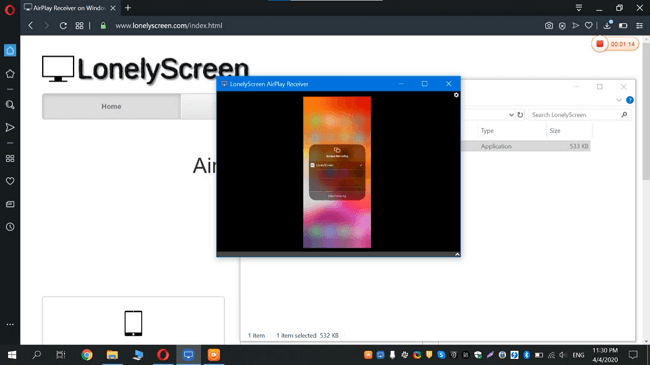Open the Windows Start menu
The image size is (650, 365).
[12, 355]
